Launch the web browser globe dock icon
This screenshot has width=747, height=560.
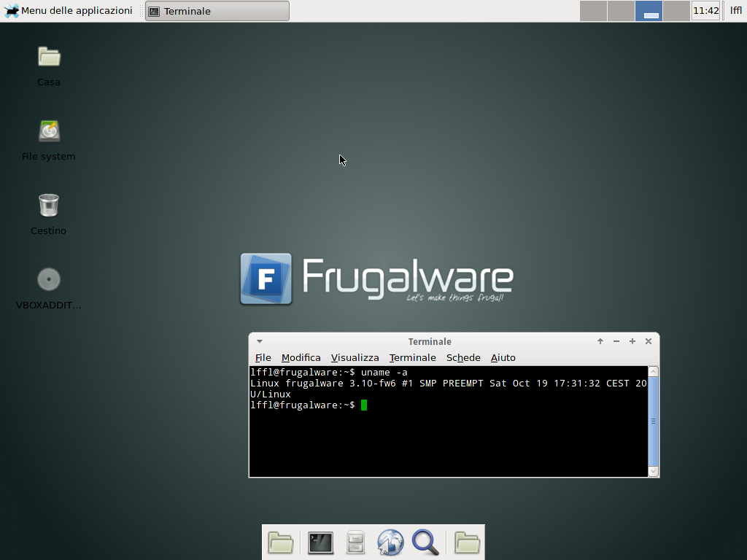pos(390,542)
